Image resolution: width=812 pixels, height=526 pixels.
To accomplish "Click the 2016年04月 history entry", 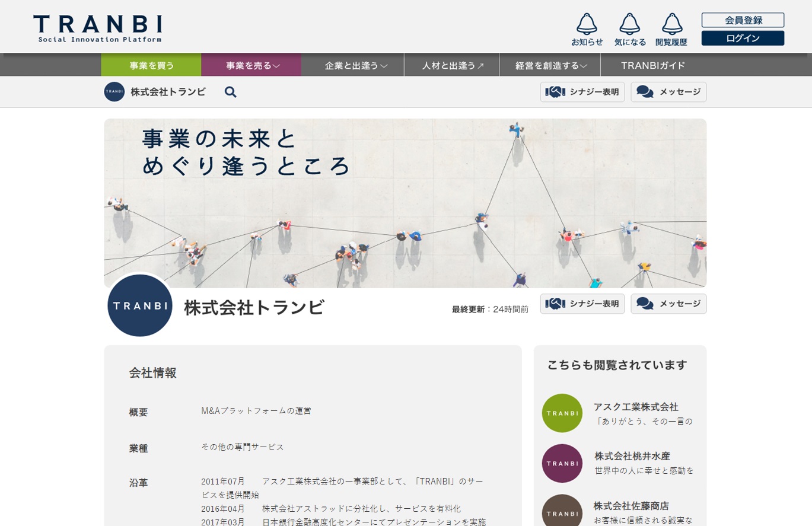I will [x=331, y=509].
